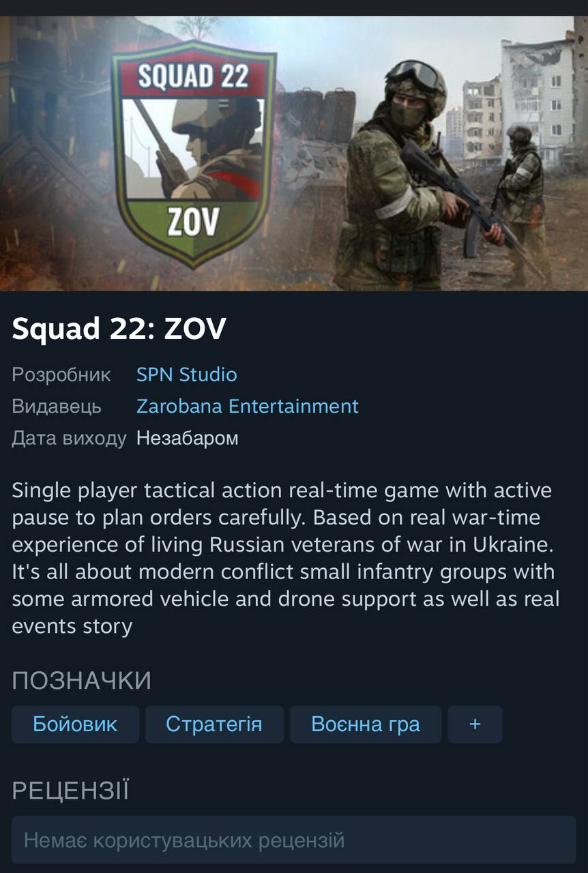The height and width of the screenshot is (873, 588).
Task: Click the ПОЗНАЧКИ section heading
Action: [x=81, y=680]
